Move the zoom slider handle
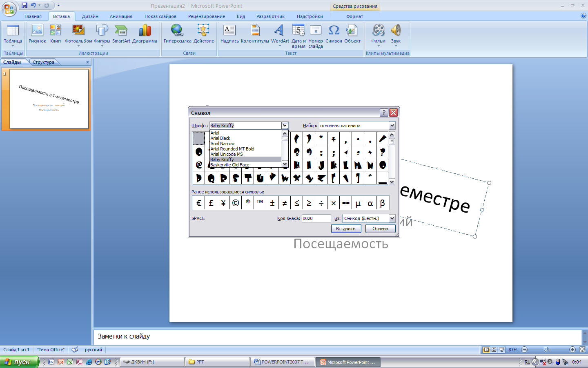Viewport: 588px width, 368px height. point(546,350)
